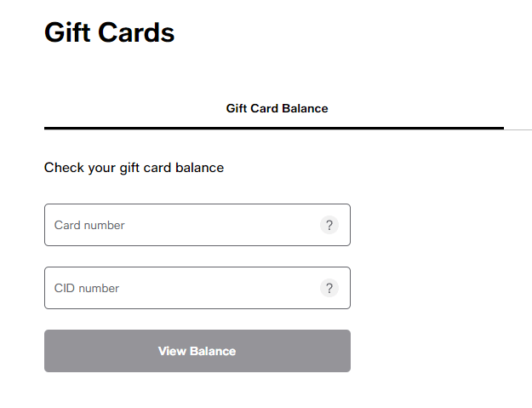Submit the form with View Balance

coord(197,351)
